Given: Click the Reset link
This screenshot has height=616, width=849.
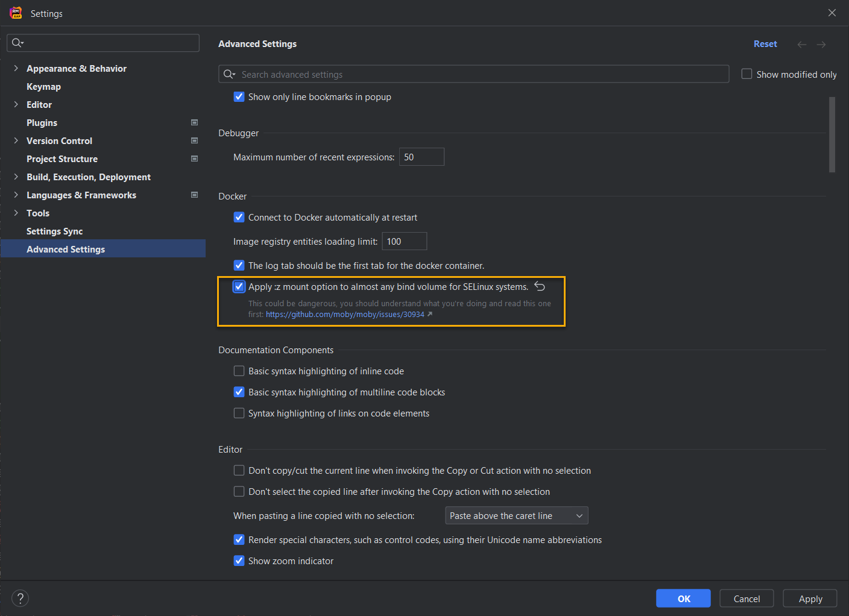Looking at the screenshot, I should pos(765,44).
